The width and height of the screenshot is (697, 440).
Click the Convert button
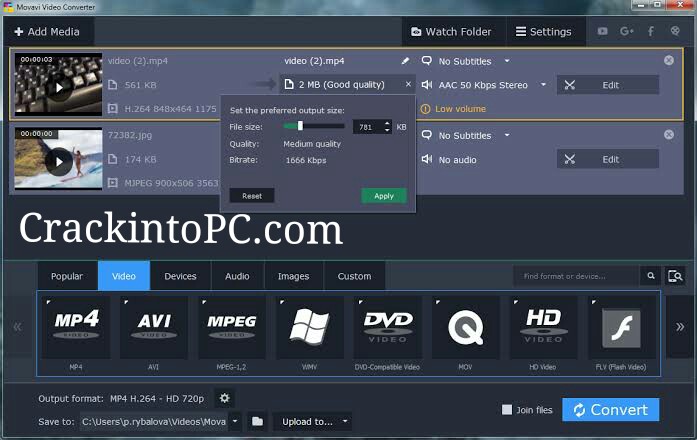tap(611, 410)
